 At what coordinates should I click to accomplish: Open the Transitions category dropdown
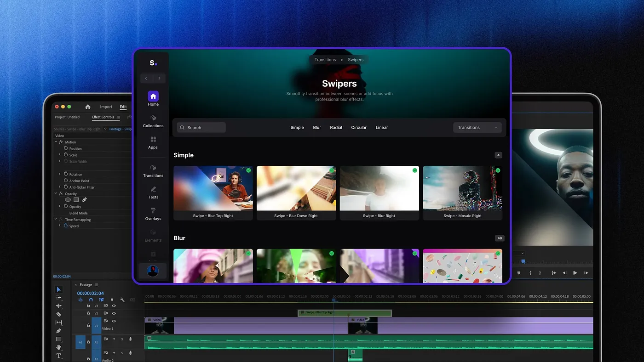477,128
